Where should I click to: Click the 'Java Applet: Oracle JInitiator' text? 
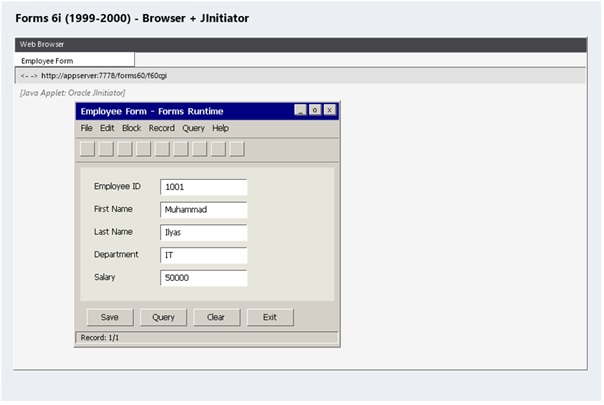tap(72, 93)
